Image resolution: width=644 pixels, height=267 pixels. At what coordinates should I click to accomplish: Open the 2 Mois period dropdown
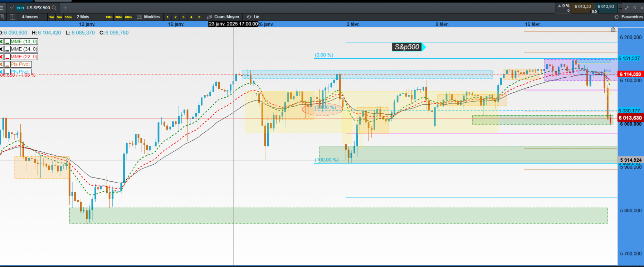pyautogui.click(x=83, y=17)
